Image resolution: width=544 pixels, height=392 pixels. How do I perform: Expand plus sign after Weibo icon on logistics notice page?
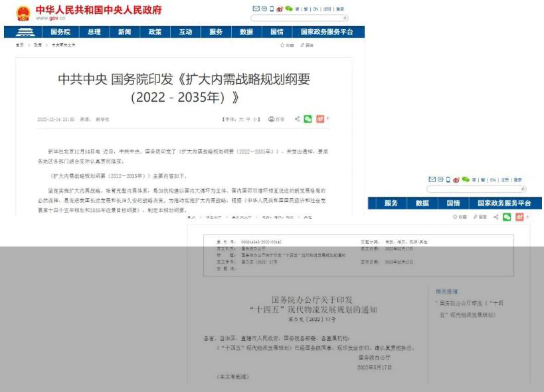pos(527,217)
